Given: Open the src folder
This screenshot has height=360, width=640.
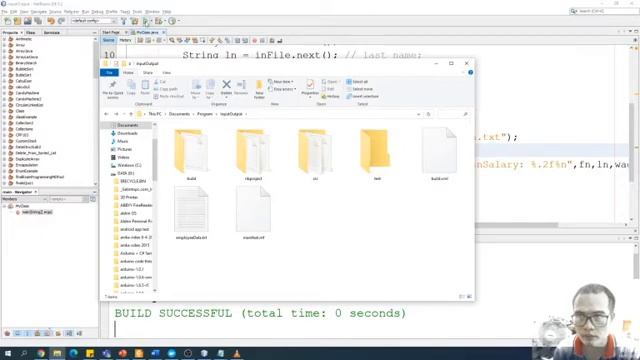Looking at the screenshot, I should click(315, 155).
